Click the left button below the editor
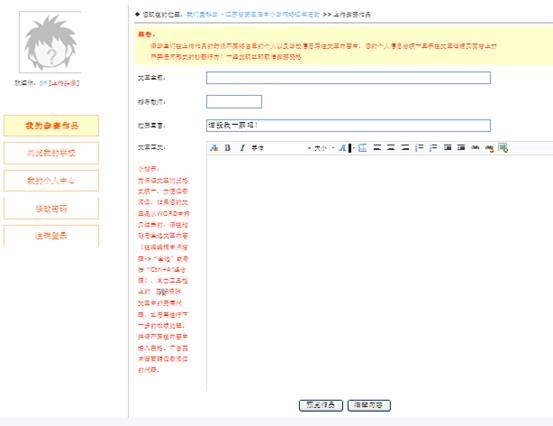The width and height of the screenshot is (553, 426). [x=321, y=405]
